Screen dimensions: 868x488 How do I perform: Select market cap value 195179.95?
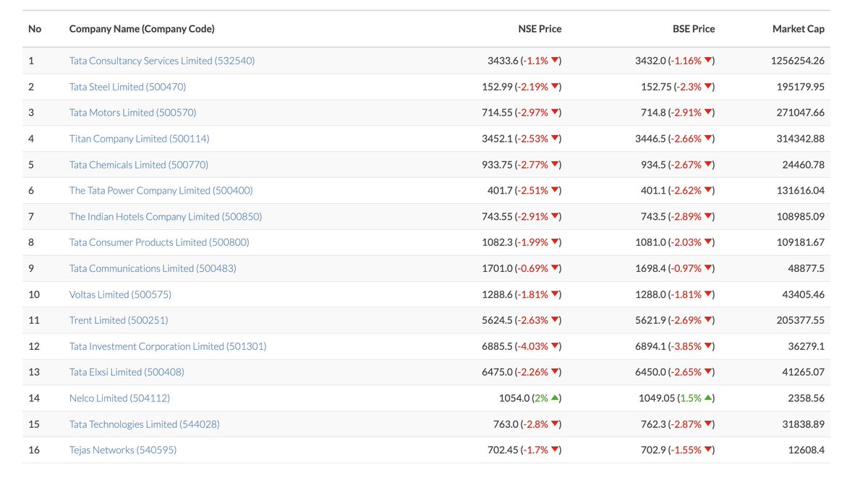(801, 87)
